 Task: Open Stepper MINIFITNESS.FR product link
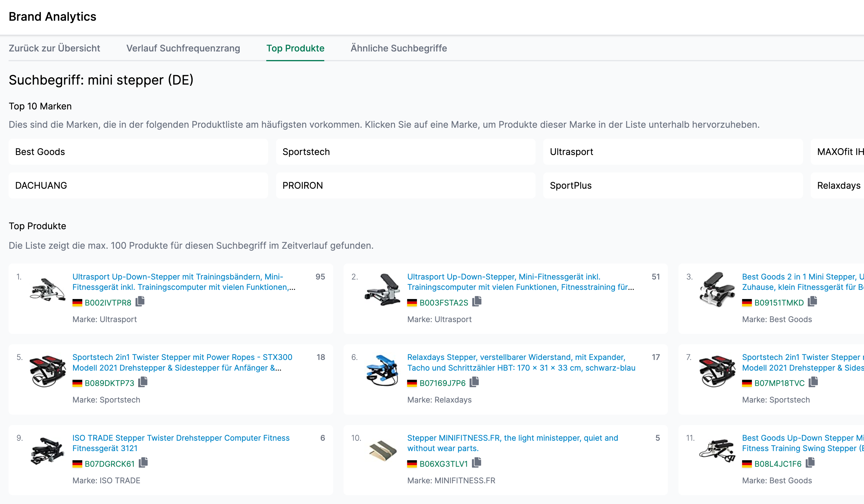512,443
